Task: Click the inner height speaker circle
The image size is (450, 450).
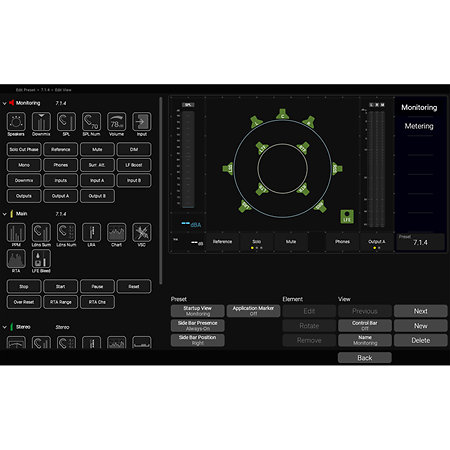Action: pos(282,168)
